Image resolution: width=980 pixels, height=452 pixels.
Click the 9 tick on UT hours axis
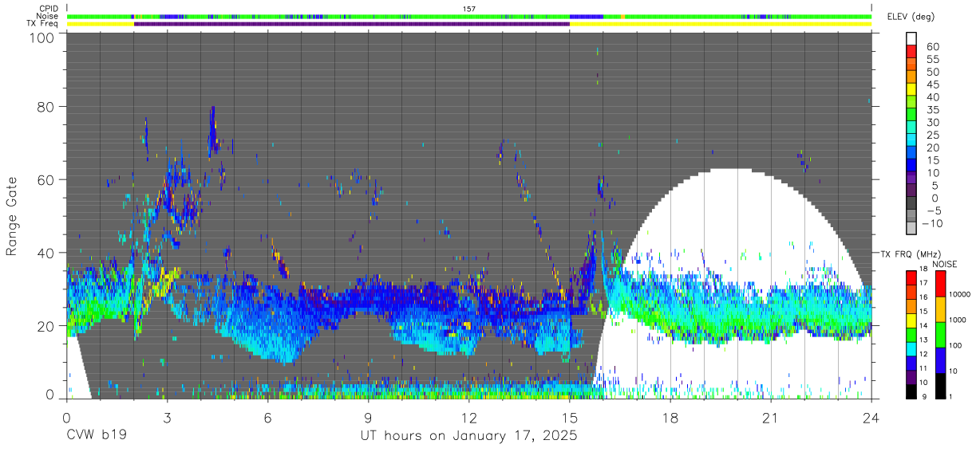pos(368,418)
